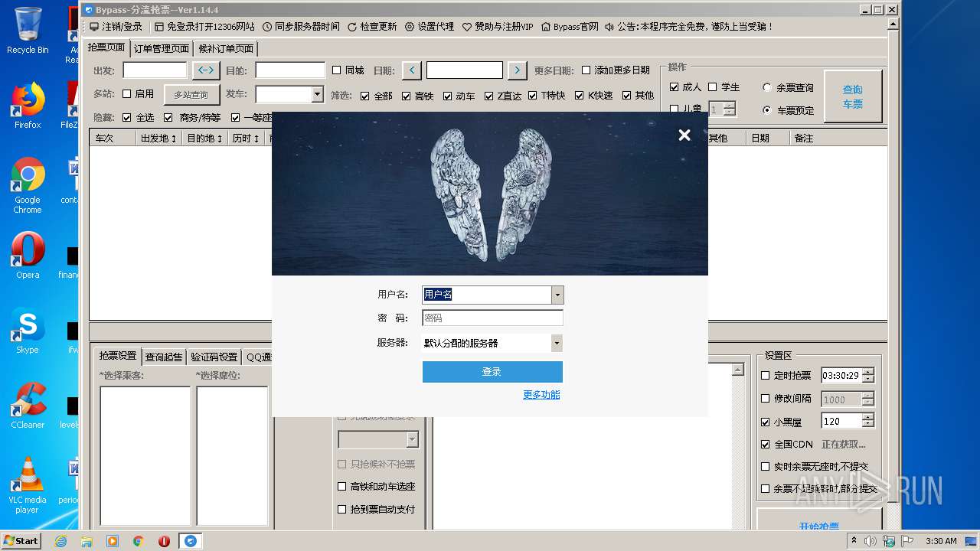This screenshot has width=980, height=551.
Task: Adjust the 小黑屋 120 value spinner
Action: tap(867, 421)
